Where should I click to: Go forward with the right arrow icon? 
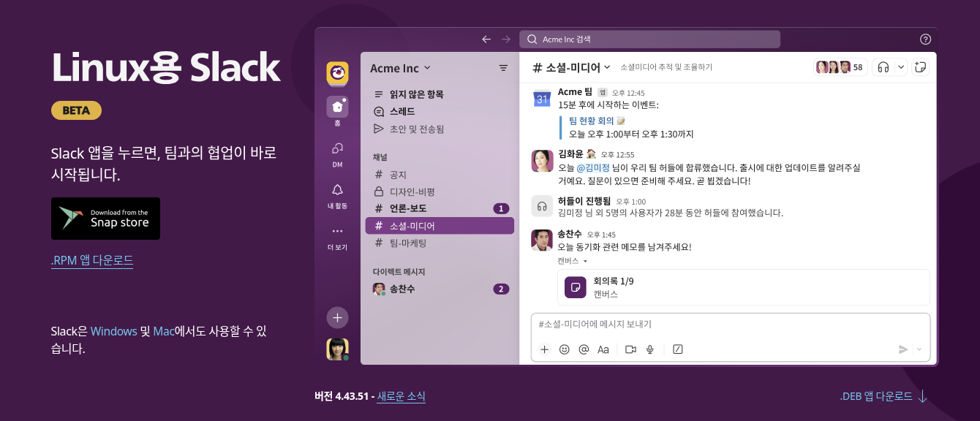[x=506, y=39]
